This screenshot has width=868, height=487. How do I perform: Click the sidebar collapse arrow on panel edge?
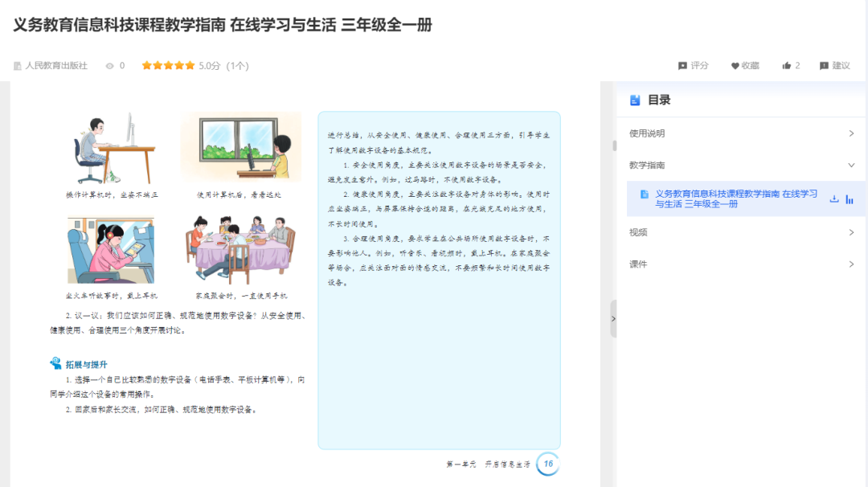coord(612,318)
